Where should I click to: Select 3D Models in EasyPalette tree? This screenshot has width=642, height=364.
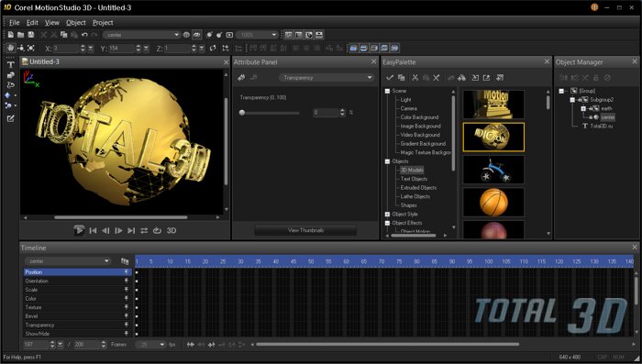tap(412, 170)
